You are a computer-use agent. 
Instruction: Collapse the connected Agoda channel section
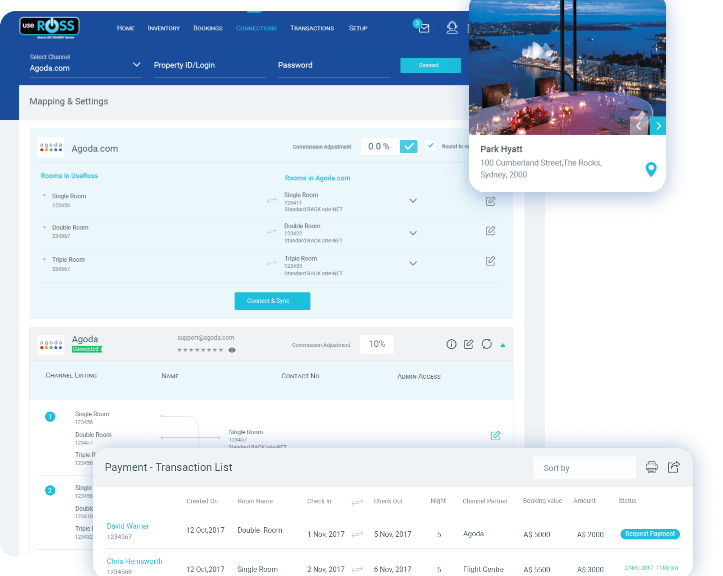click(503, 345)
